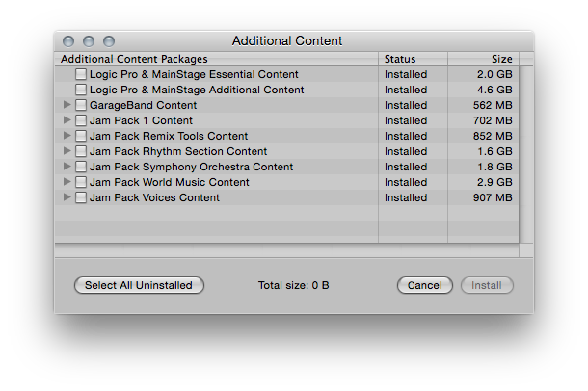This screenshot has height=391, width=588.
Task: Expand the GarageBand Content disclosure triangle
Action: [x=67, y=105]
